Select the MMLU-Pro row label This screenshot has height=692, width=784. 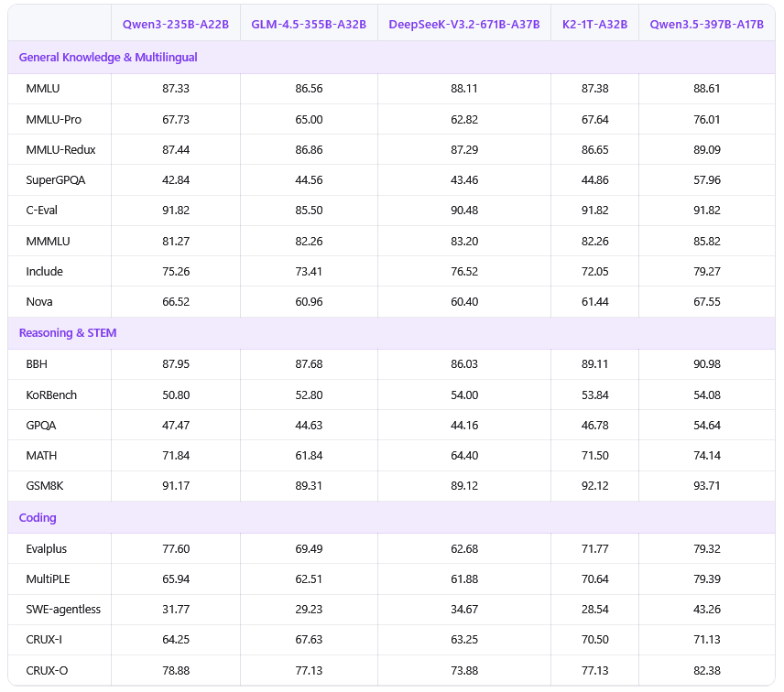(x=53, y=119)
